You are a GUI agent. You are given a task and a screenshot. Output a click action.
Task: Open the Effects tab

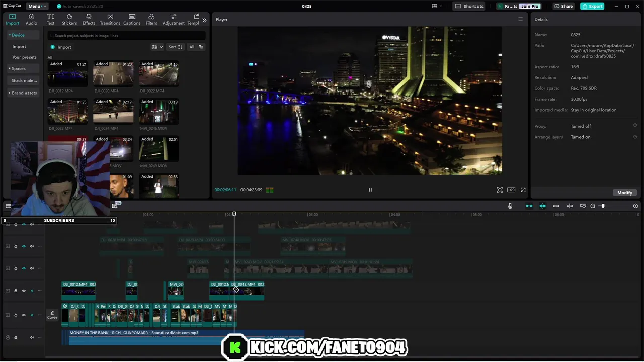click(x=89, y=19)
